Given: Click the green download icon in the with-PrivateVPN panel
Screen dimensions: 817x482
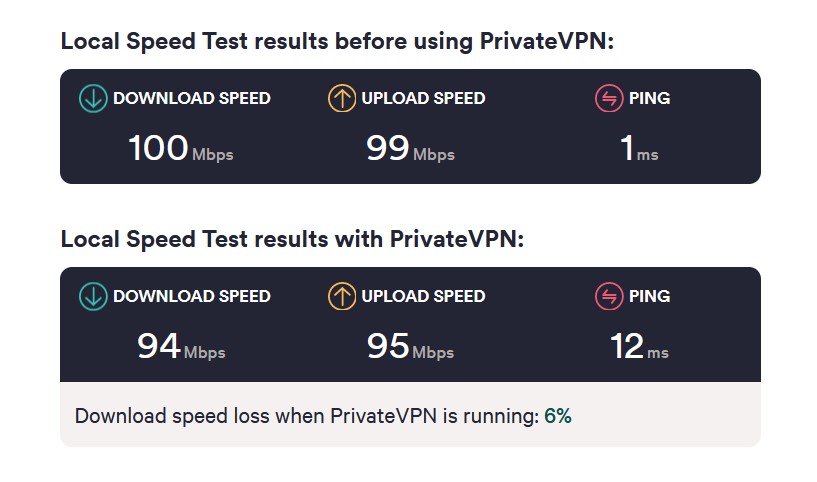Looking at the screenshot, I should [x=93, y=296].
